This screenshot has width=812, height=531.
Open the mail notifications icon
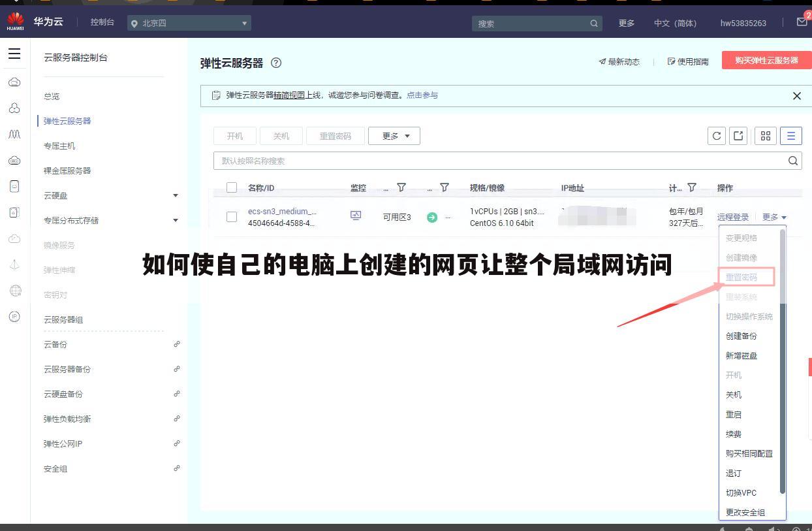[x=802, y=22]
